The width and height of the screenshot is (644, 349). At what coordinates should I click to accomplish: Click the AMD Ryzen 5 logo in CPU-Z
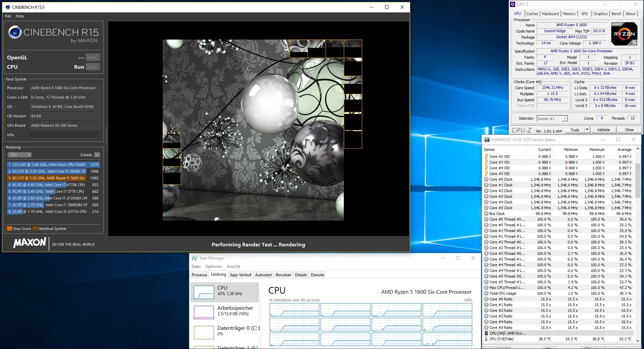click(x=624, y=34)
